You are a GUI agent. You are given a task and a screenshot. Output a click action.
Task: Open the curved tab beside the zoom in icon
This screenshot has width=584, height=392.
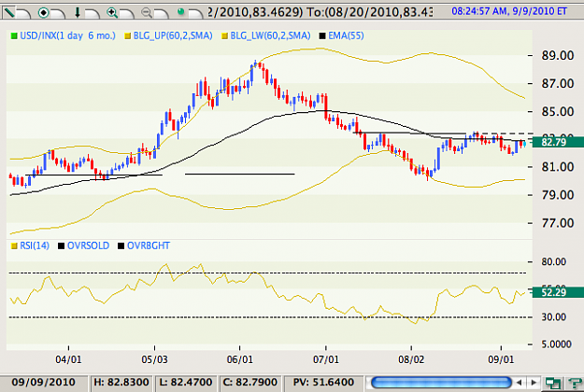127,14
